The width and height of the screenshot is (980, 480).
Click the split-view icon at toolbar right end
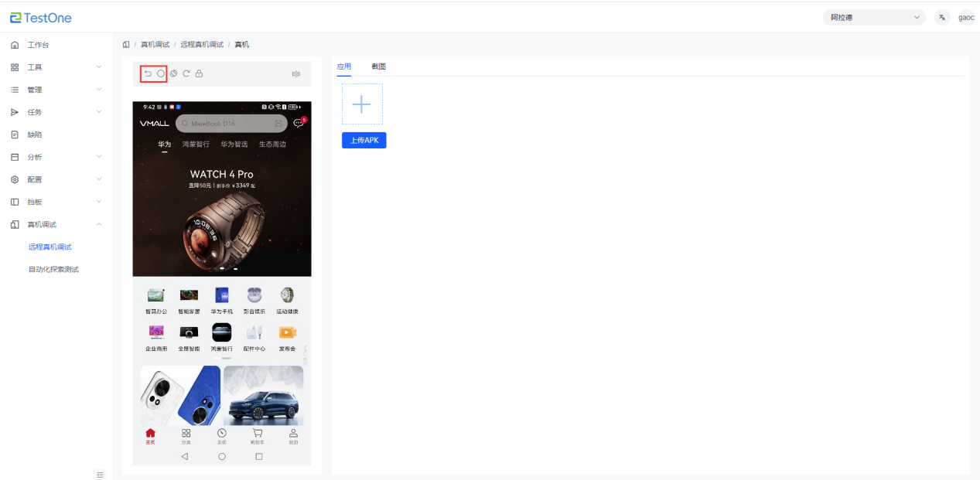click(x=295, y=73)
